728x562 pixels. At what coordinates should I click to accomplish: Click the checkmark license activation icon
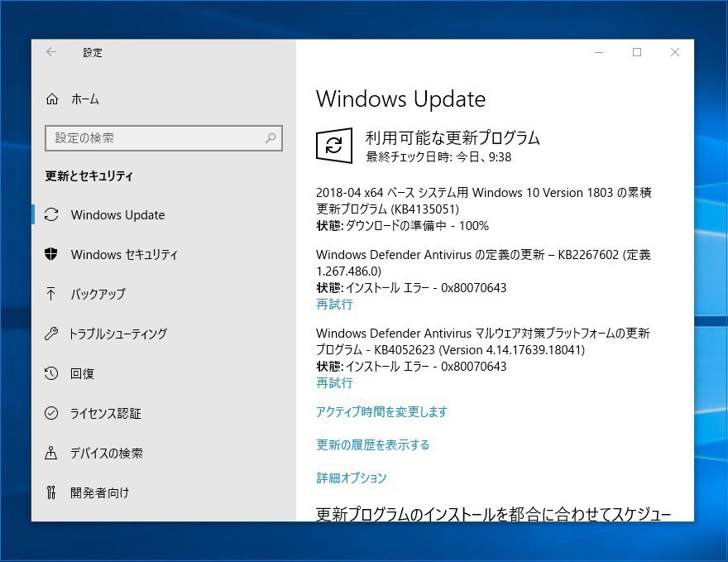[51, 413]
